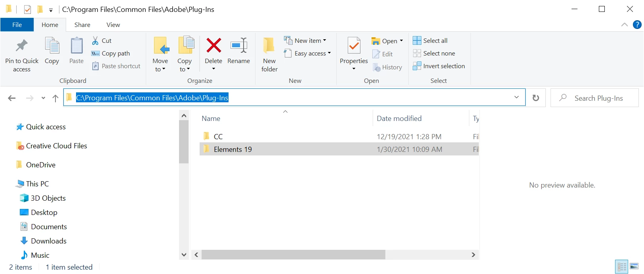Click the Rename icon
Image resolution: width=644 pixels, height=274 pixels.
click(239, 46)
